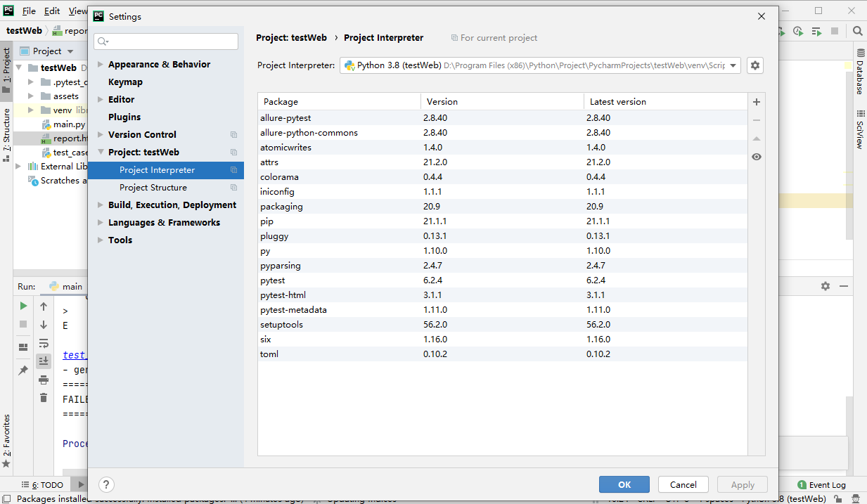Collapse Project: testWeb settings group

(100, 153)
